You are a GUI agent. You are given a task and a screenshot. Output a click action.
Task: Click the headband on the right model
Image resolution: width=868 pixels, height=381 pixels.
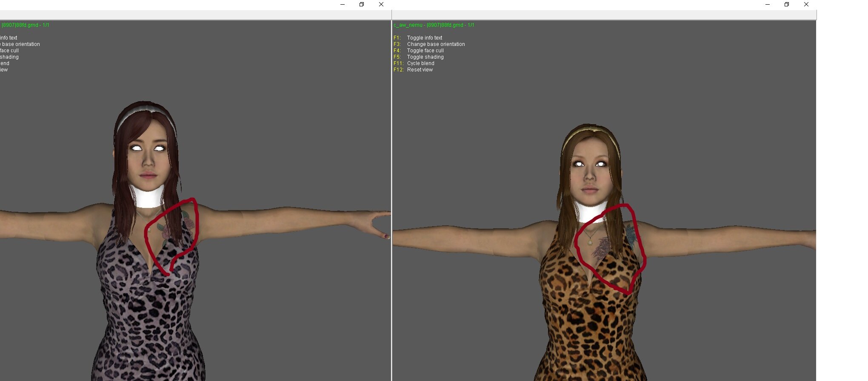tap(591, 129)
